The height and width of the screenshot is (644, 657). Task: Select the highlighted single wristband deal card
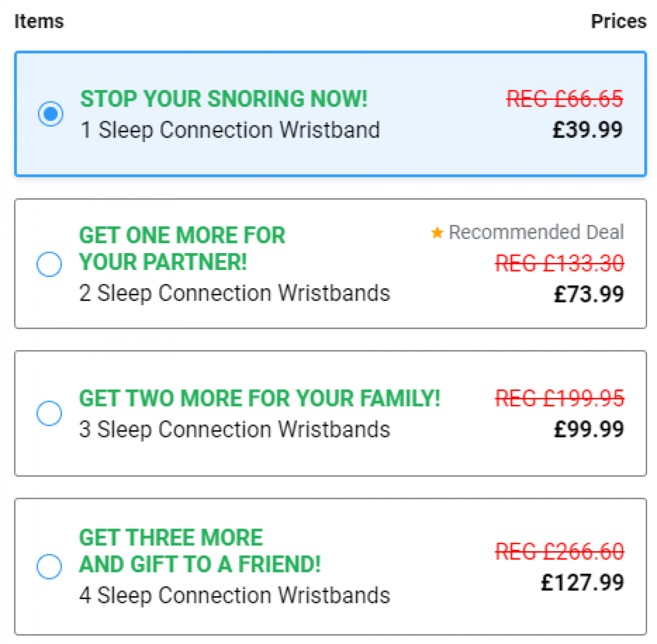coord(329,113)
